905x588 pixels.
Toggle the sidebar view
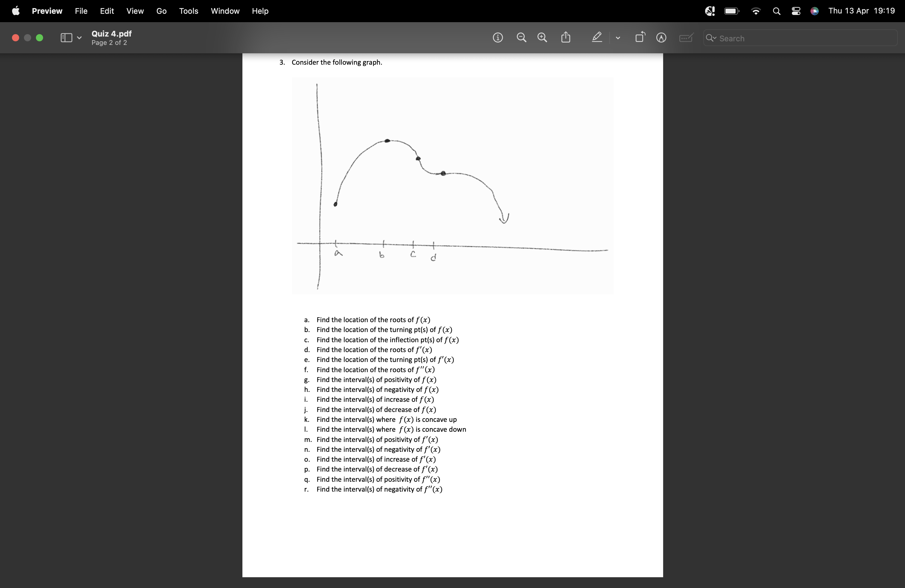(x=67, y=37)
